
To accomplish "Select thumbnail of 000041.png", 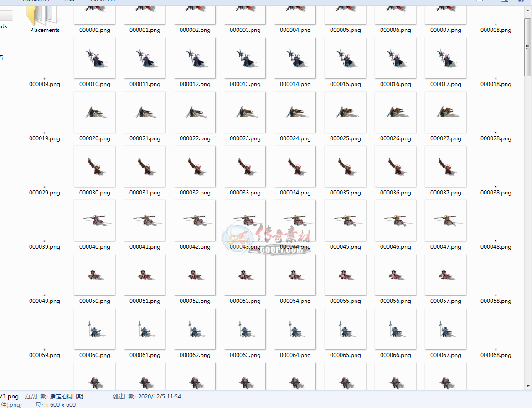I will (x=145, y=220).
